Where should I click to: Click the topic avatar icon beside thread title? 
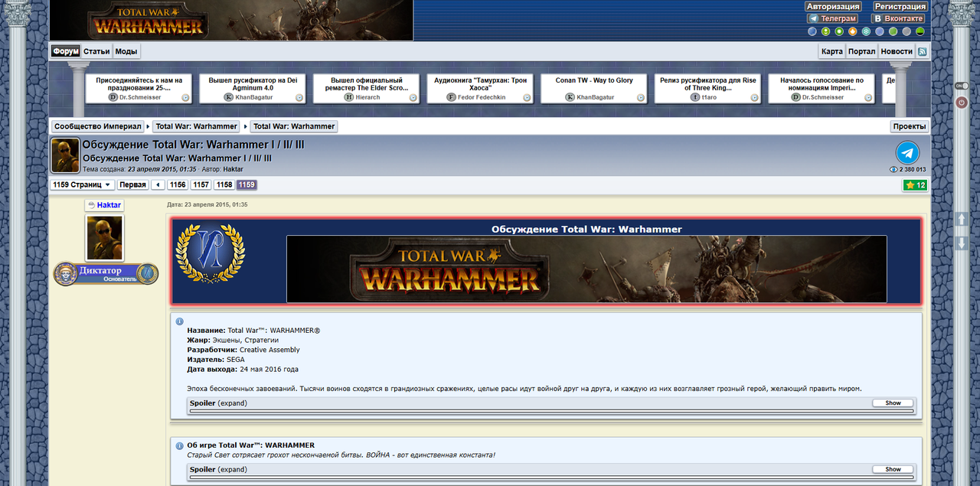65,155
